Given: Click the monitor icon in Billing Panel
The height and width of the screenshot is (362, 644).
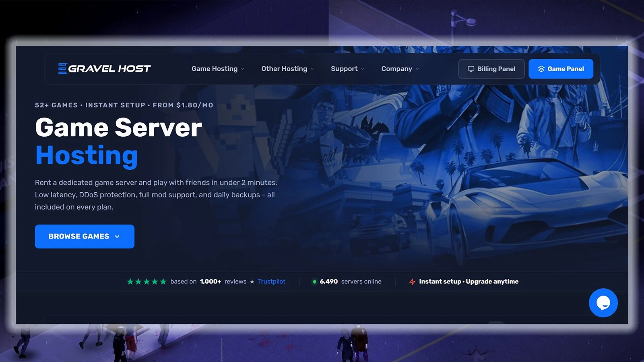Looking at the screenshot, I should coord(471,69).
